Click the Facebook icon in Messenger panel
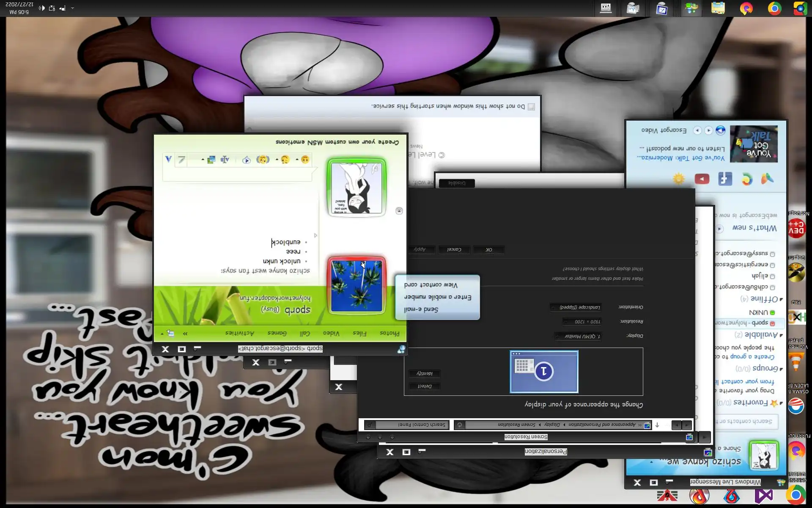 point(725,179)
